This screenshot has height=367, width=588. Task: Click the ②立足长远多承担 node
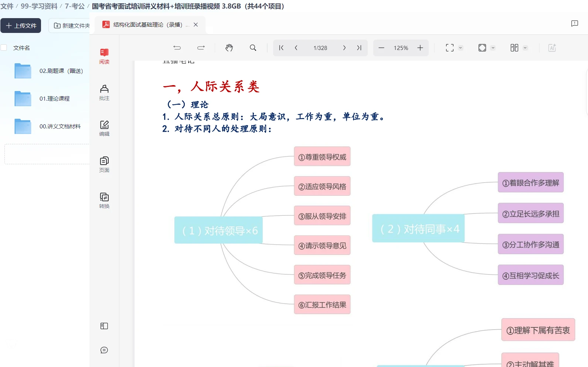531,213
